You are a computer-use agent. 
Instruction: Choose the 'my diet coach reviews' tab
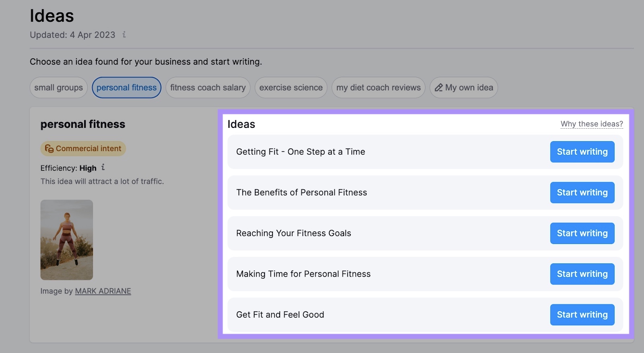[378, 88]
